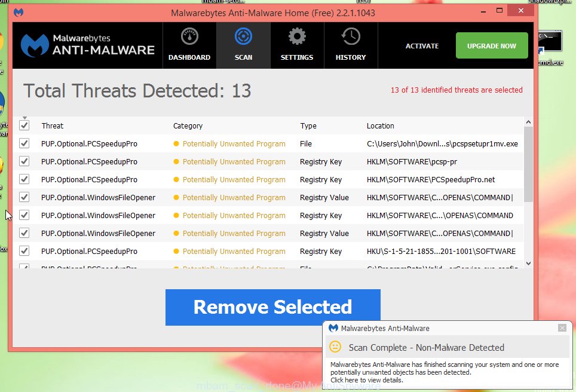Screen dimensions: 576x392
Task: Select the location C:\Users\John\Downl...s\pcspsetupr1mv.exe
Action: coord(442,143)
